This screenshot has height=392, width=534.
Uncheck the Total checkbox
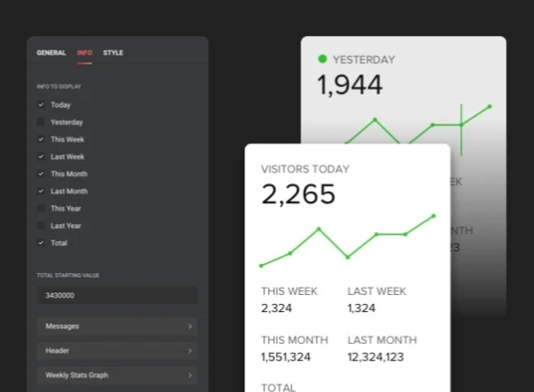tap(41, 243)
